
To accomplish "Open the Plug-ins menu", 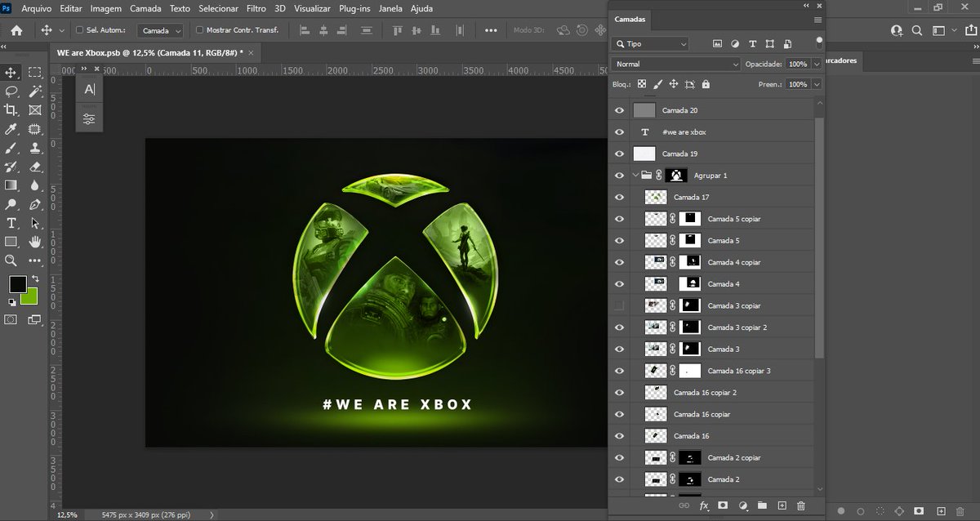I will point(356,8).
